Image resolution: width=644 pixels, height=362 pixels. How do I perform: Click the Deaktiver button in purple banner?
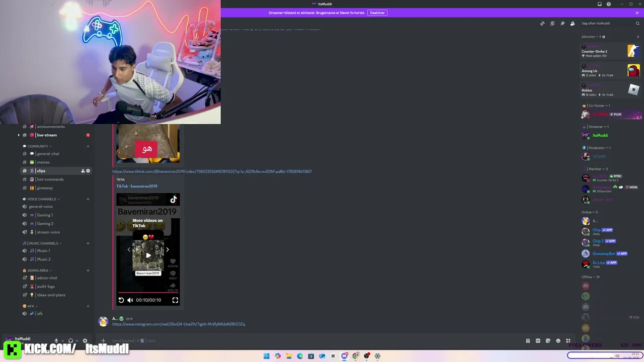pos(377,13)
